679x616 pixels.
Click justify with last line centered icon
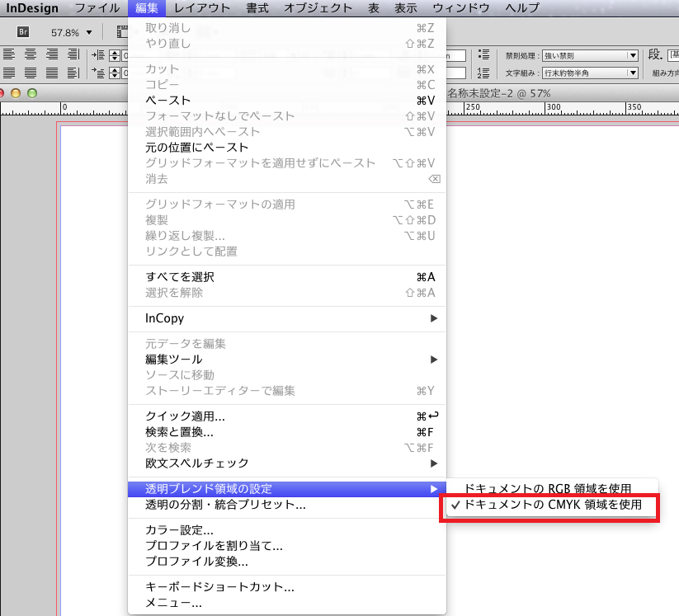point(31,73)
